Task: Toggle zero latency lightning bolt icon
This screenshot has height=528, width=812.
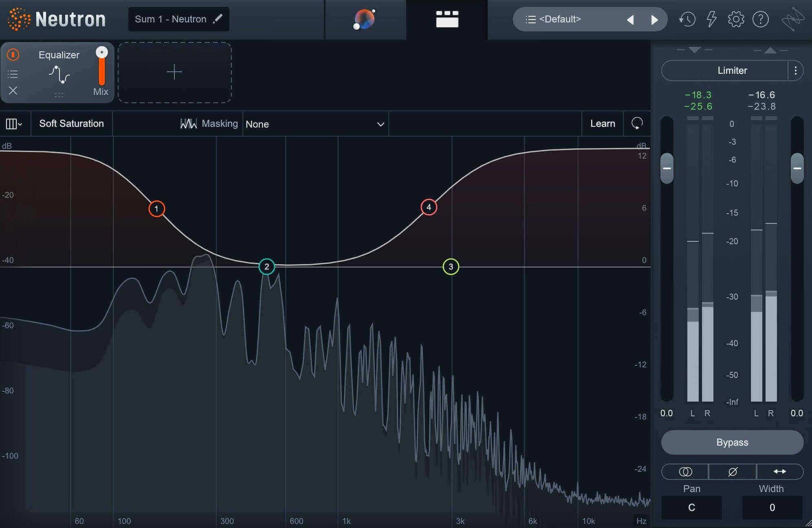Action: click(x=711, y=19)
